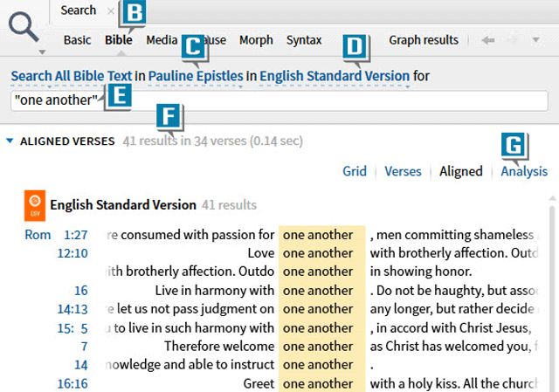The image size is (559, 392).
Task: Open the Rom 1:27 verse reference
Action: point(56,235)
